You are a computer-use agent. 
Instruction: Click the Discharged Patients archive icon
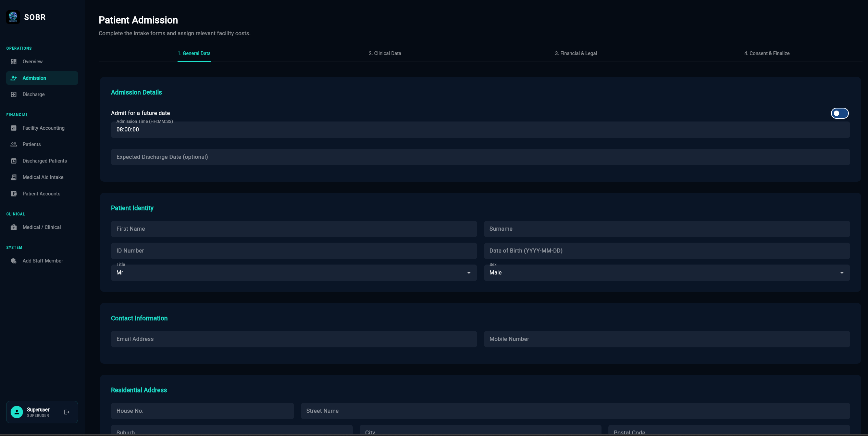click(14, 161)
